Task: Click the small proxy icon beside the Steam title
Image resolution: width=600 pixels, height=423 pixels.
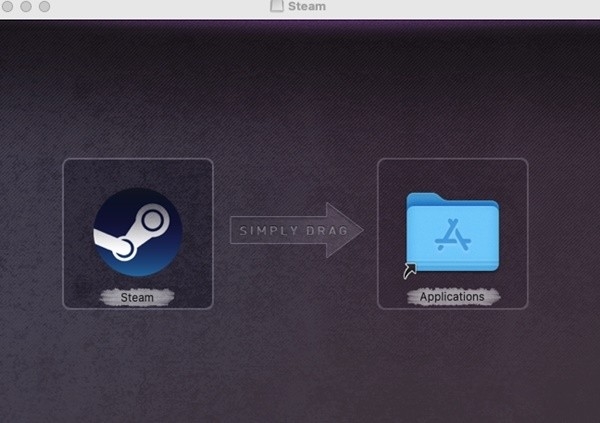Action: [277, 7]
